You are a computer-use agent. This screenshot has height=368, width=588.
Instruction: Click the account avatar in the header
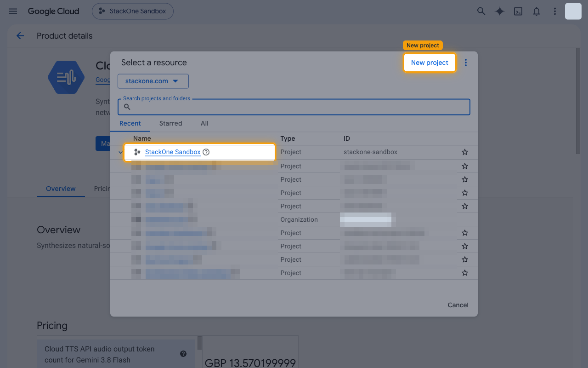tap(573, 11)
